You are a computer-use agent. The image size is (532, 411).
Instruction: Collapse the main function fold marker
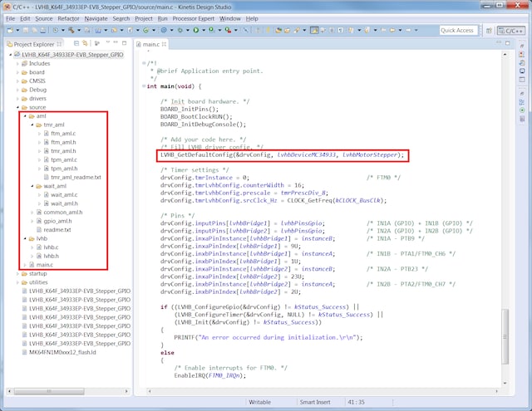pos(144,86)
